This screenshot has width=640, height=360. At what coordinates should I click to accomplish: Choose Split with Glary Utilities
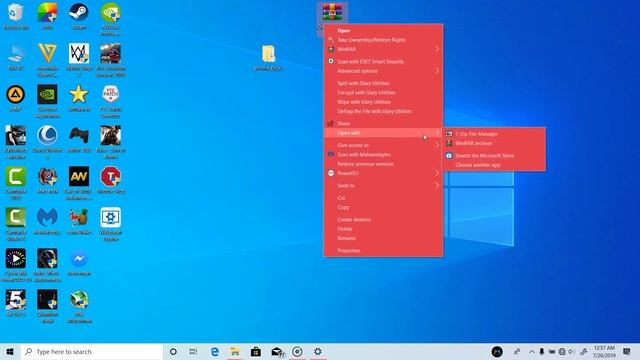(383, 83)
